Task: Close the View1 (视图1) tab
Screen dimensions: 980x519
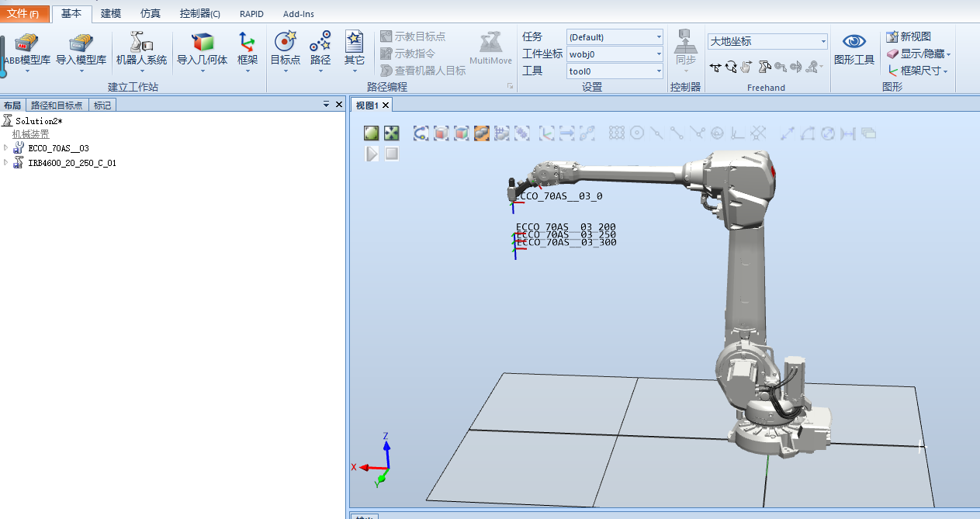Action: (384, 106)
